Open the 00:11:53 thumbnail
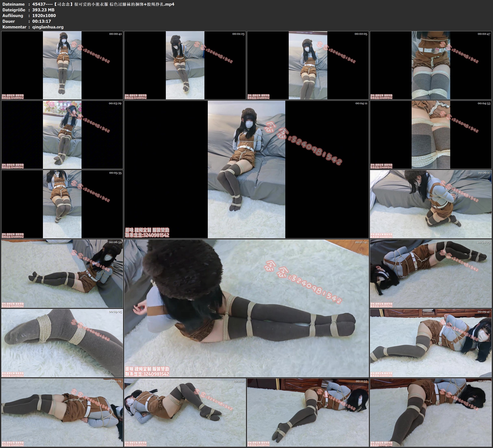Image resolution: width=493 pixels, height=448 pixels. 308,412
